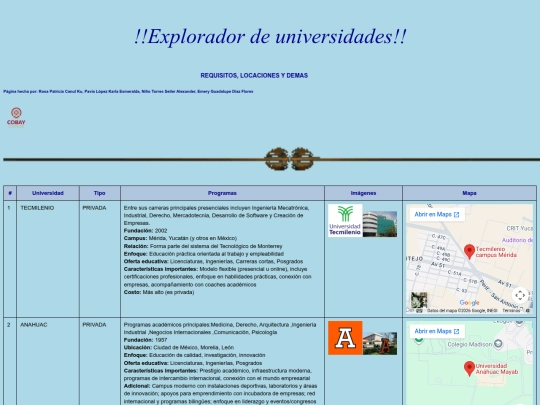Click the Imágenes column header
Screen dimensions: 540x405
[363, 193]
